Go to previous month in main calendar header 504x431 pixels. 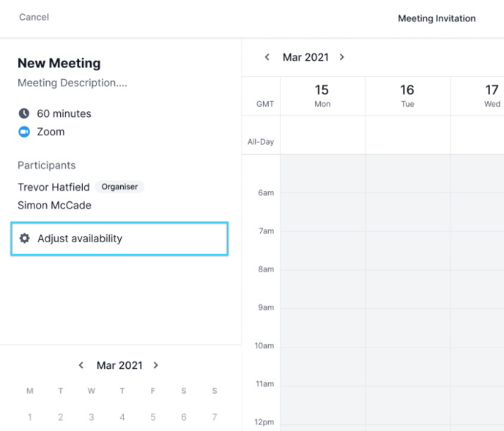pos(267,57)
